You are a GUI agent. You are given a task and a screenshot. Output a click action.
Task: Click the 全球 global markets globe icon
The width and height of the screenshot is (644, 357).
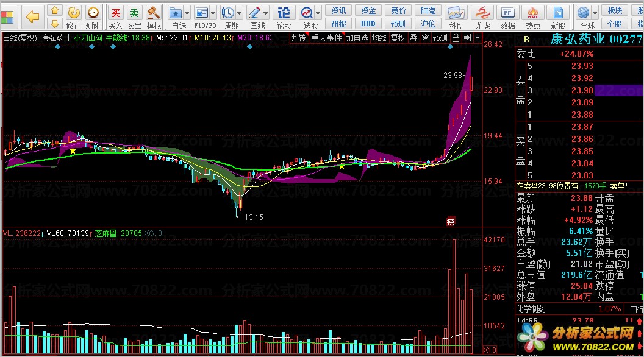583,13
